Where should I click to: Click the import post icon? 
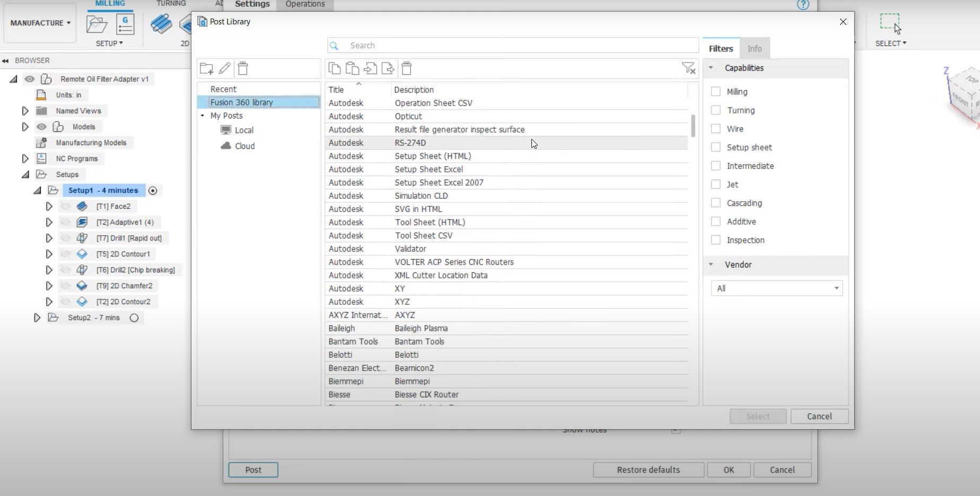370,68
